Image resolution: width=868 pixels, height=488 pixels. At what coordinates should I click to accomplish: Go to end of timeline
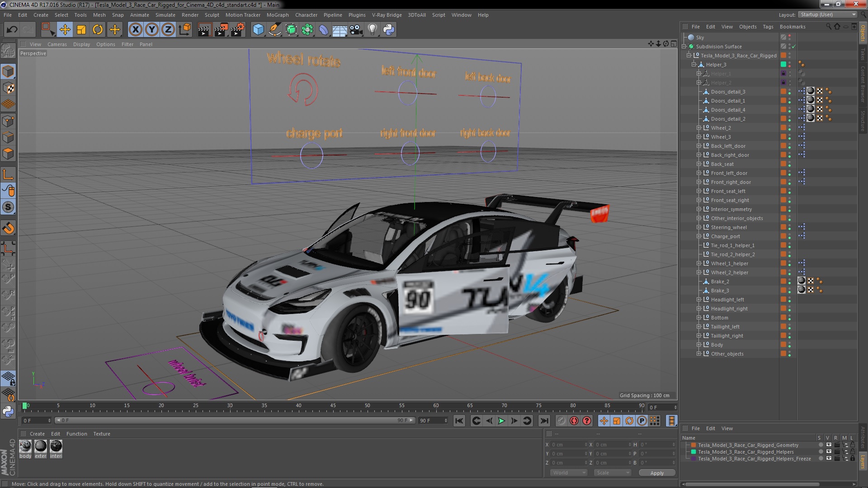tap(544, 421)
